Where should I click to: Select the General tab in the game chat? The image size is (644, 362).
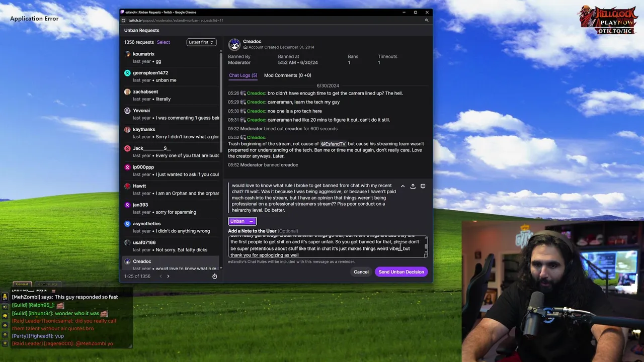coord(22,284)
